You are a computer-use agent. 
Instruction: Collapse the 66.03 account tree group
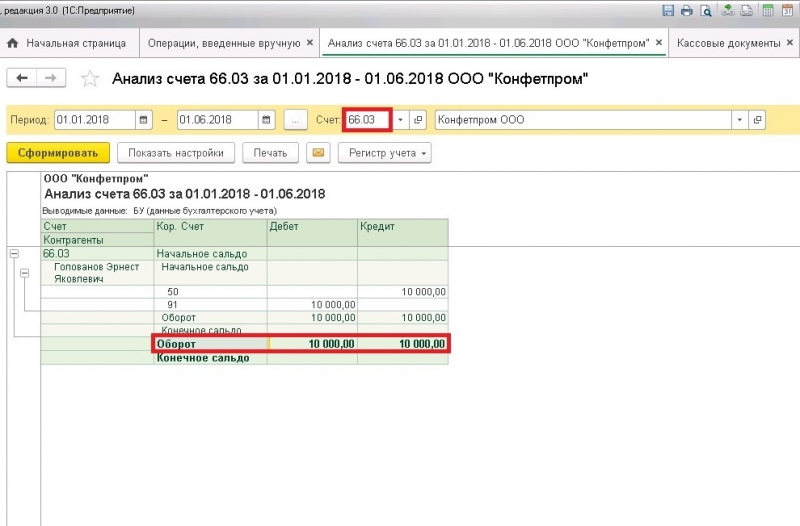click(14, 254)
